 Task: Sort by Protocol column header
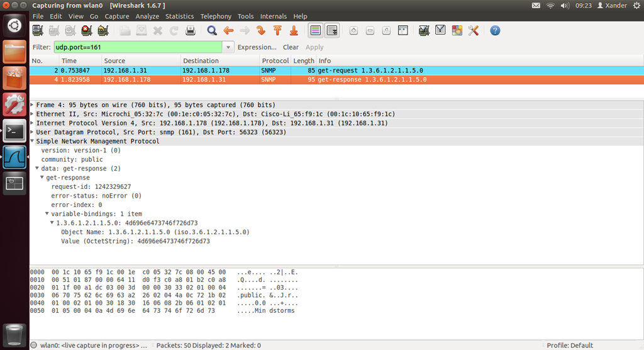click(x=275, y=61)
